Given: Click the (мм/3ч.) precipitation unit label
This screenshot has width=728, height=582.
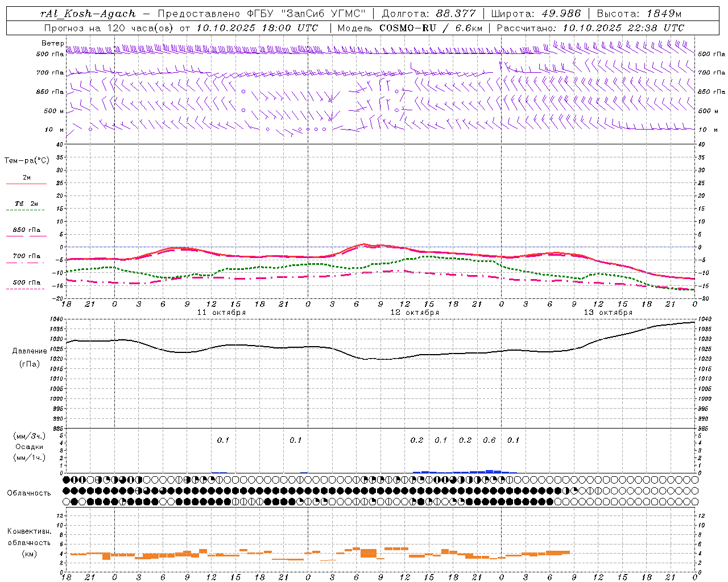Looking at the screenshot, I should point(30,436).
